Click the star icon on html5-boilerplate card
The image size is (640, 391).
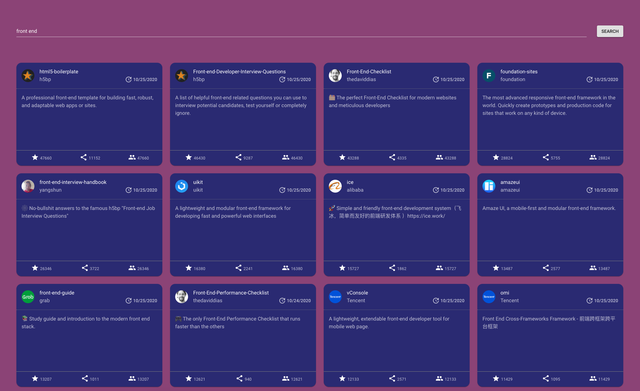(x=35, y=157)
